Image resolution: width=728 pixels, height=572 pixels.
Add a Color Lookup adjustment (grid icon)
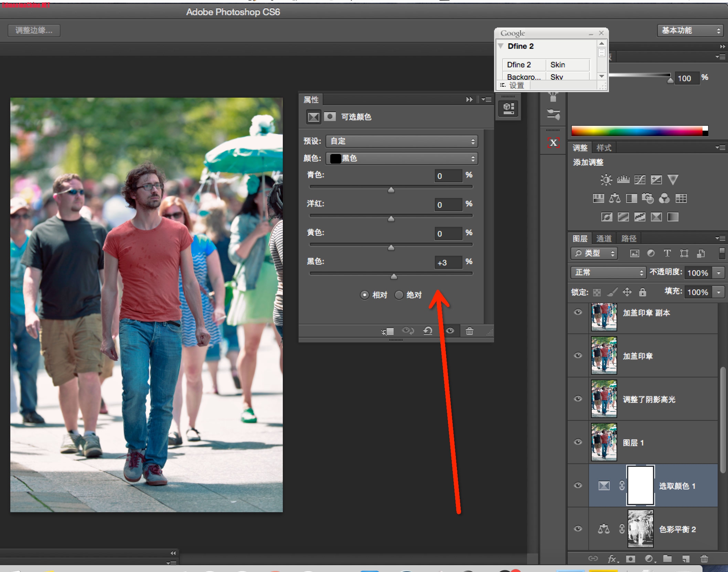tap(681, 198)
